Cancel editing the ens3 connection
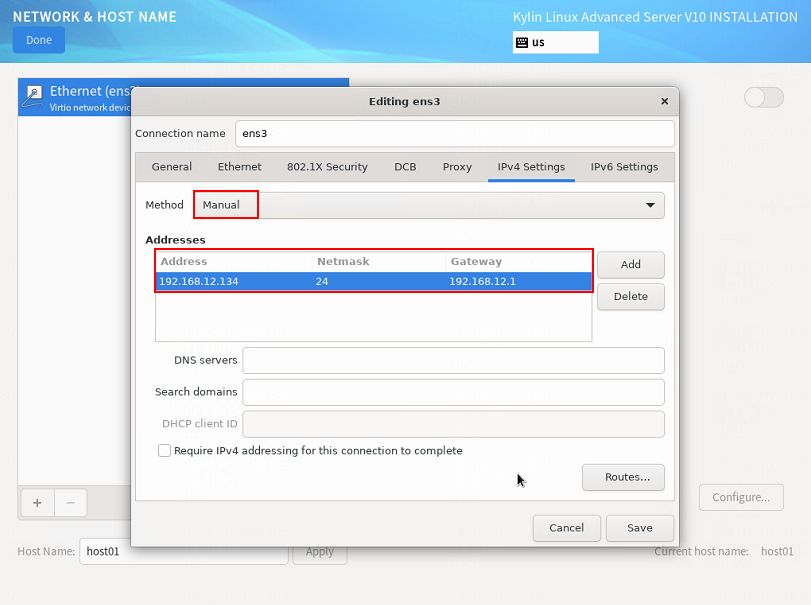The image size is (811, 605). click(x=566, y=528)
